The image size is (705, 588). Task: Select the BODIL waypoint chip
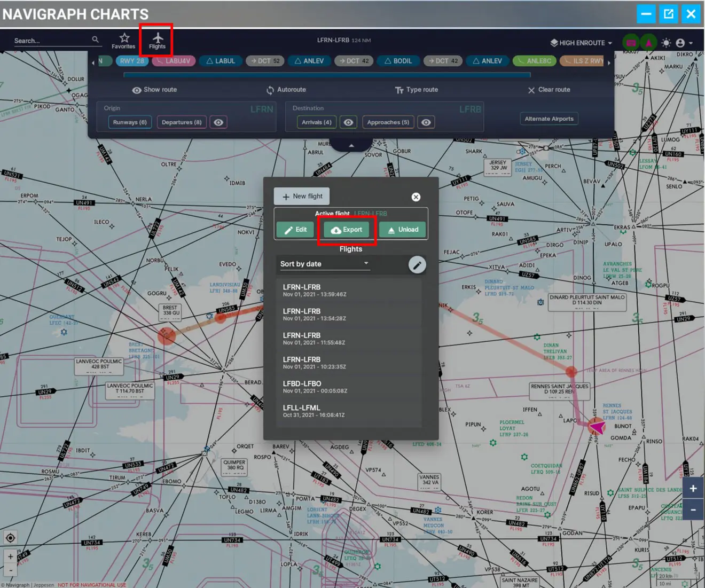point(398,61)
